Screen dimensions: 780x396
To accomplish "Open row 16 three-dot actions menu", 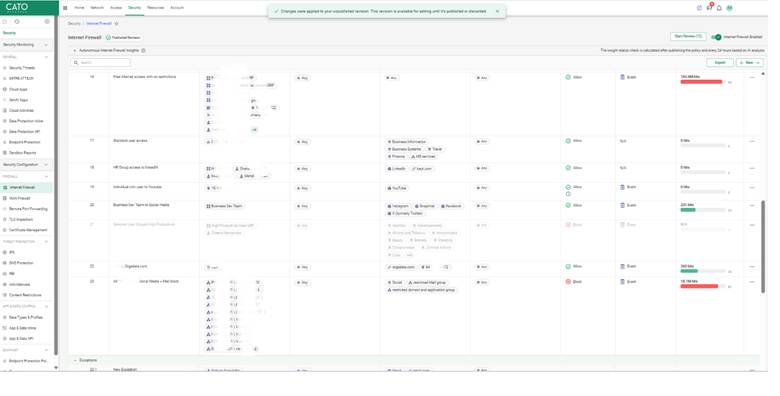I will [752, 78].
